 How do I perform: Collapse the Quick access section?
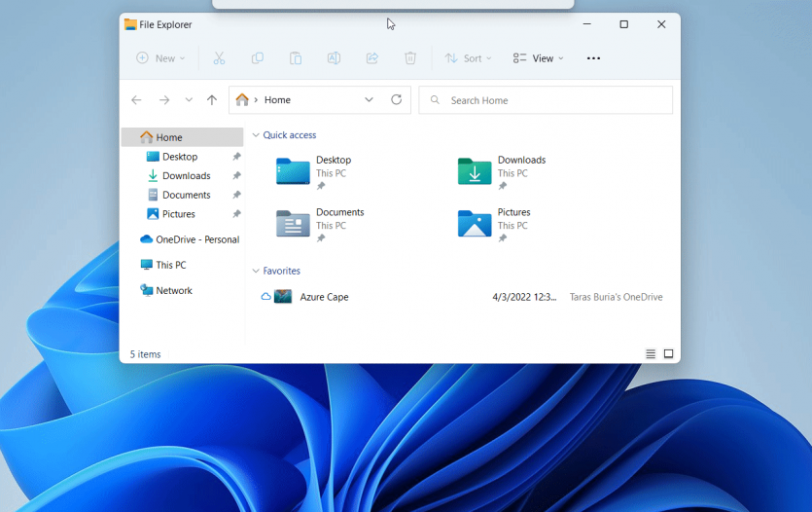pos(256,135)
